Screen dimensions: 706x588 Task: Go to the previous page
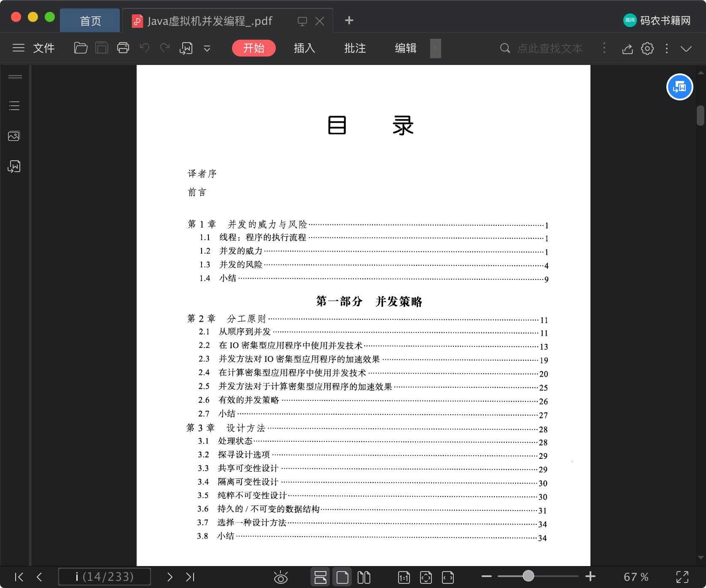pos(39,577)
